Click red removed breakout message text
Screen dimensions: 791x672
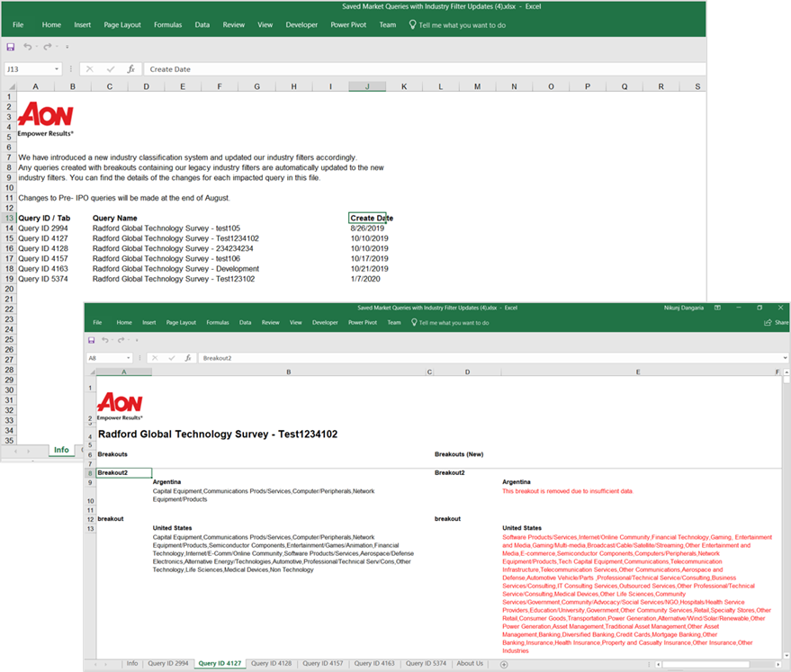click(568, 491)
